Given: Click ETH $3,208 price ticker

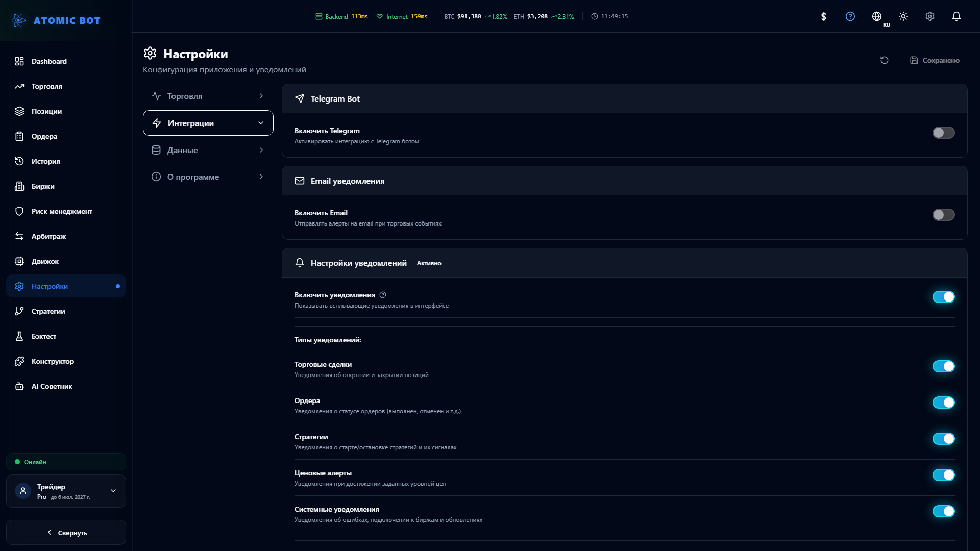Looking at the screenshot, I should click(x=544, y=16).
